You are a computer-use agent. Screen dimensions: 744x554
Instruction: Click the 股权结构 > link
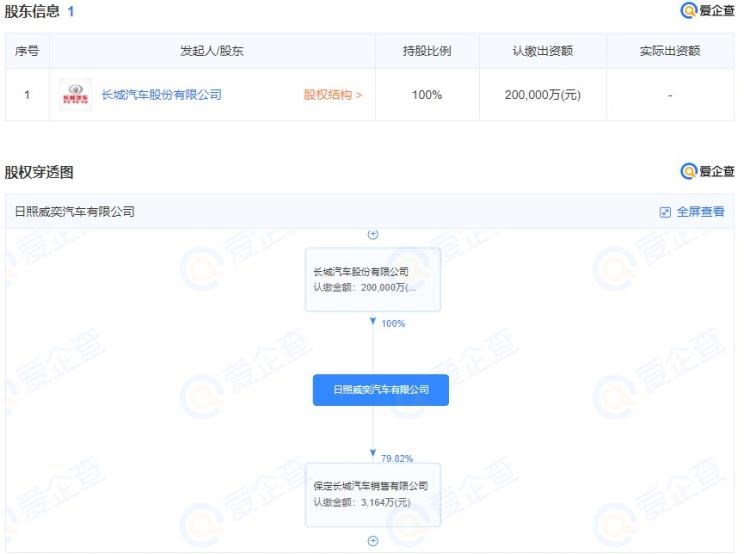333,95
